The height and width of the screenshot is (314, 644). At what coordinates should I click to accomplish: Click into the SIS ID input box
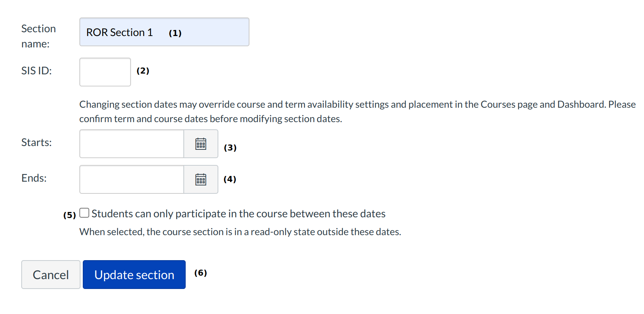(x=105, y=72)
